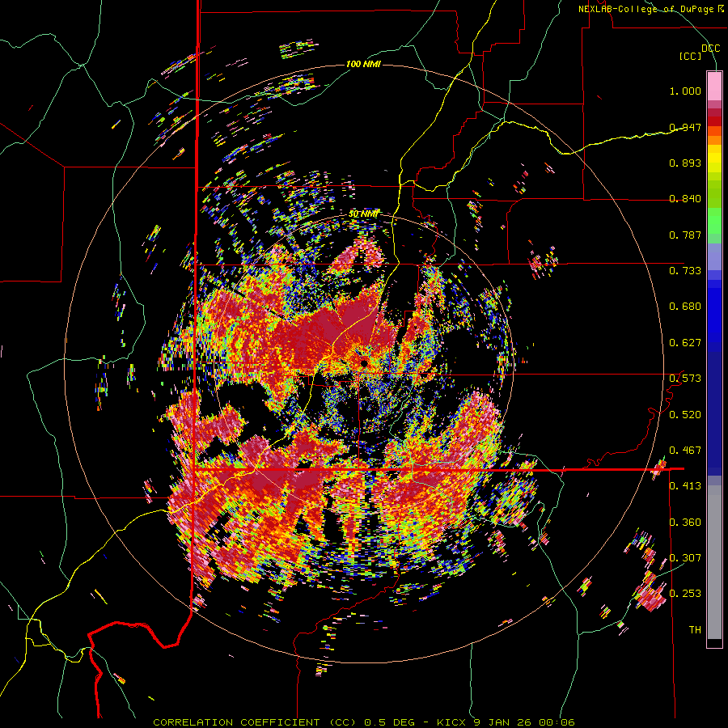Click the 0.840 legend value
This screenshot has width=728, height=728.
pyautogui.click(x=685, y=199)
